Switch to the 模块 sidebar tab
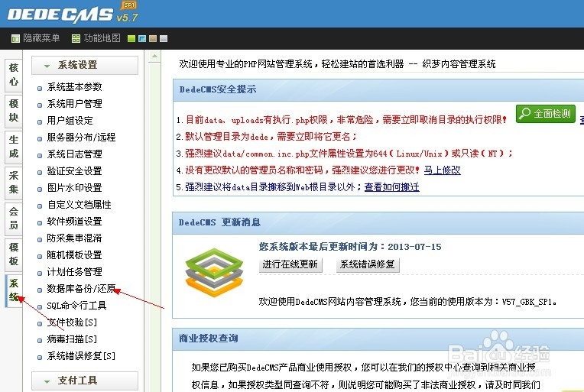Viewport: 584px width, 392px height. [14, 111]
